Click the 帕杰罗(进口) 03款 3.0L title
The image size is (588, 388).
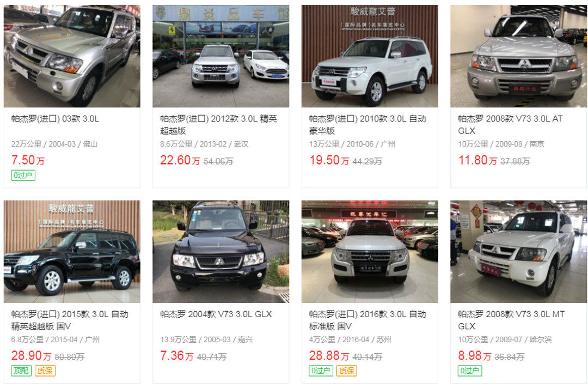pos(55,119)
